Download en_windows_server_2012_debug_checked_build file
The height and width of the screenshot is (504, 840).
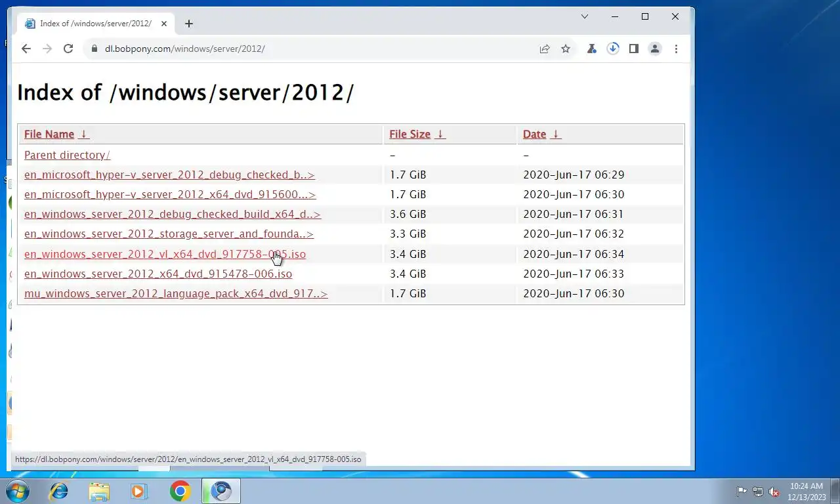pyautogui.click(x=173, y=214)
